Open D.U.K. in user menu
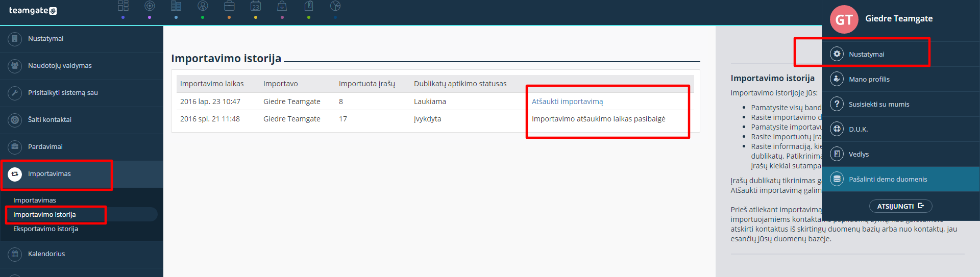Screen dimensions: 980x277 [x=901, y=129]
